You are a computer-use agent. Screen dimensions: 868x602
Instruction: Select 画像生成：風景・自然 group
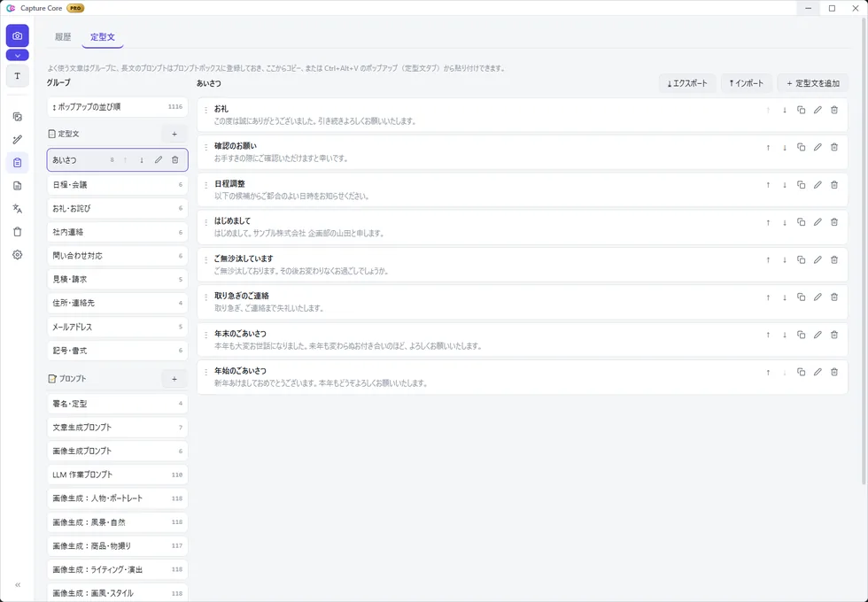click(117, 522)
